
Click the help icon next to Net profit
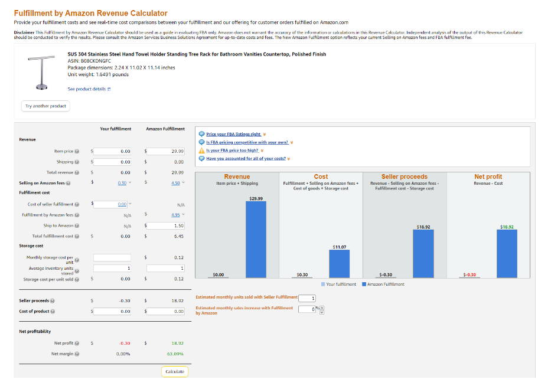(77, 343)
